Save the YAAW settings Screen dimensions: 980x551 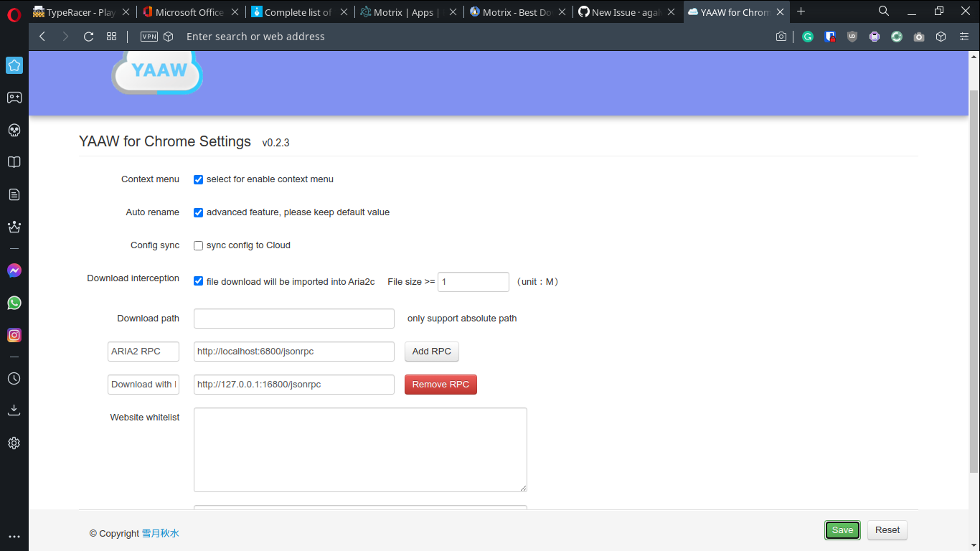[x=842, y=529]
